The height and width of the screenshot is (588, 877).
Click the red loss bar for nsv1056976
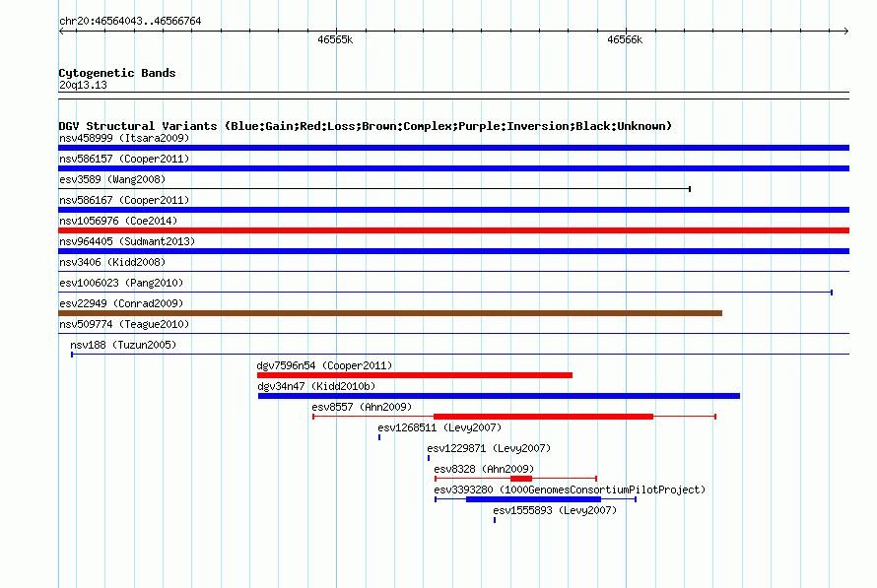453,230
